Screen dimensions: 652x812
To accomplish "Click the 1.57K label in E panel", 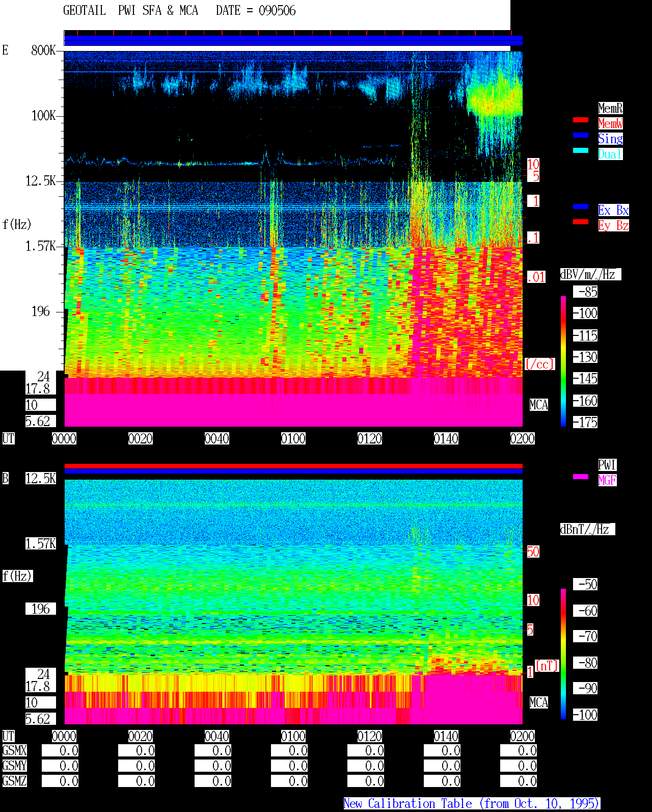I will click(41, 246).
